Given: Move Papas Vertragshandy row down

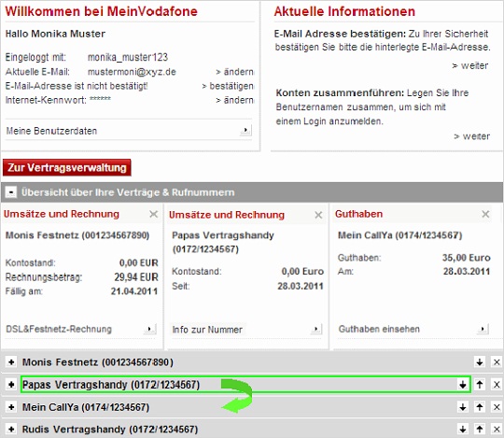Looking at the screenshot, I should coord(463,384).
